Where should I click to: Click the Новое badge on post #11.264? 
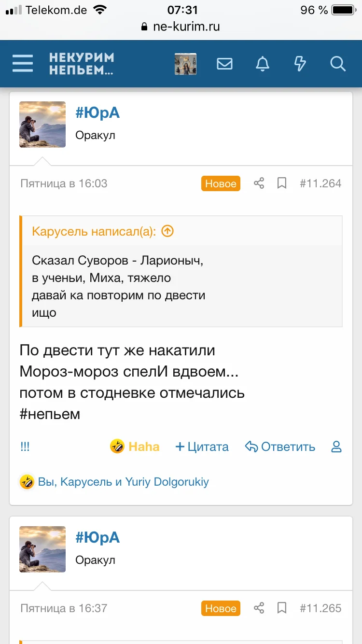point(221,183)
